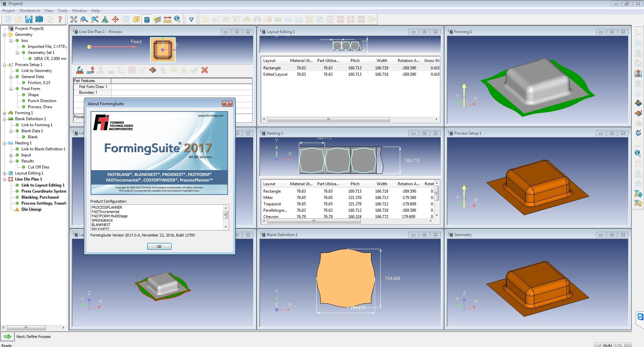Open the Project menu
The height and width of the screenshot is (347, 644).
click(x=8, y=11)
